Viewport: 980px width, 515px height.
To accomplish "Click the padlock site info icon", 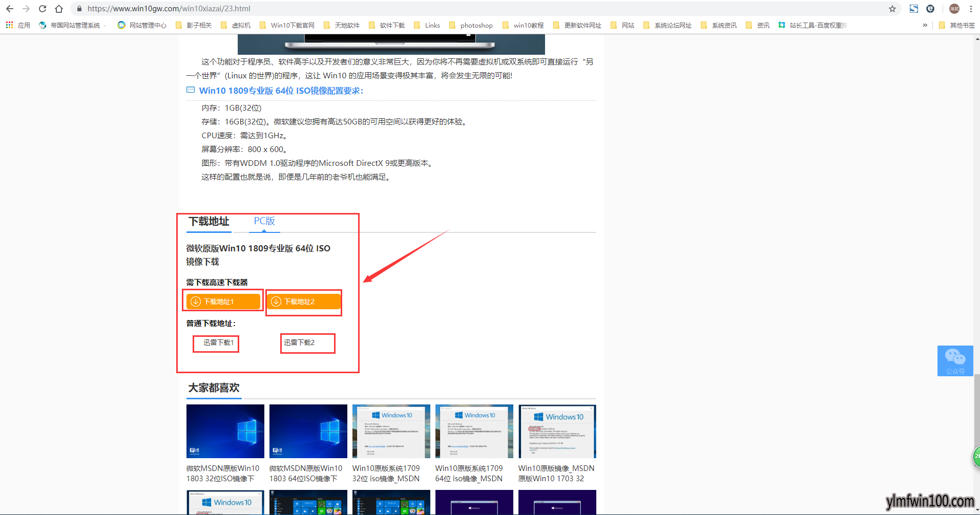I will pyautogui.click(x=79, y=9).
